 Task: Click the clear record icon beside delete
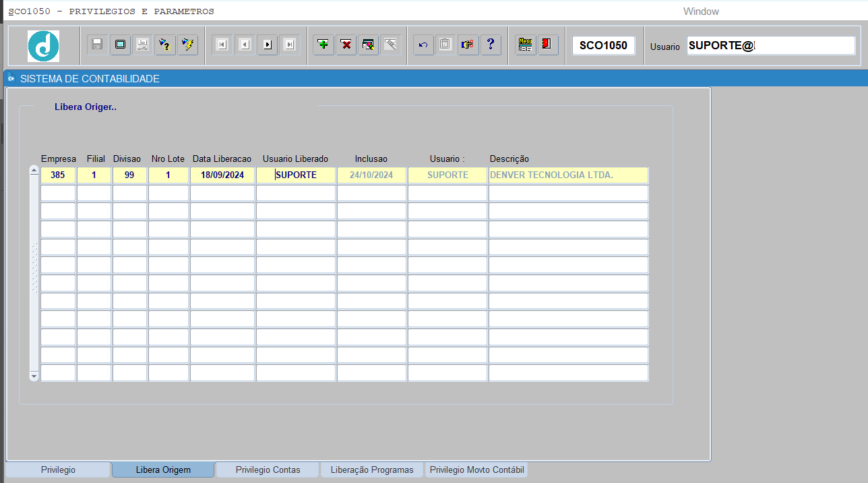369,45
